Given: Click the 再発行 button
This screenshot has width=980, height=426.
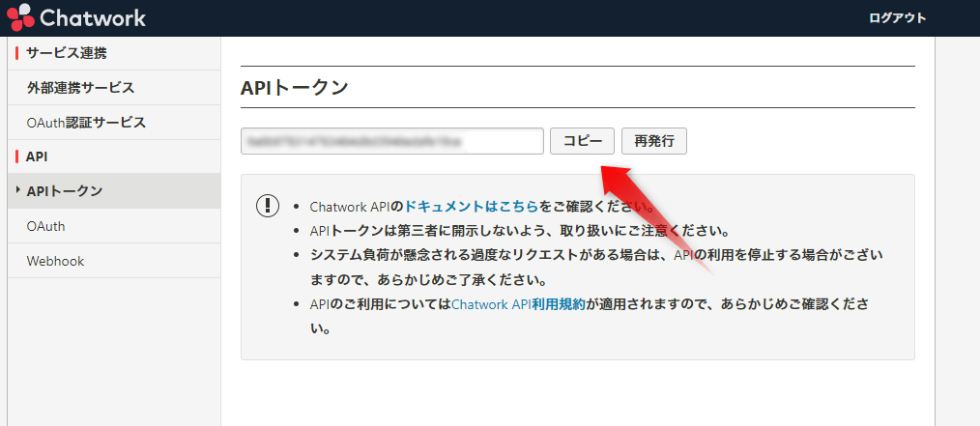Looking at the screenshot, I should (654, 141).
